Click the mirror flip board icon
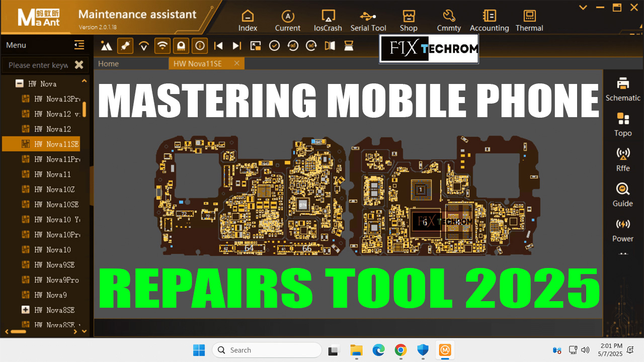This screenshot has width=644, height=362. pos(330,46)
